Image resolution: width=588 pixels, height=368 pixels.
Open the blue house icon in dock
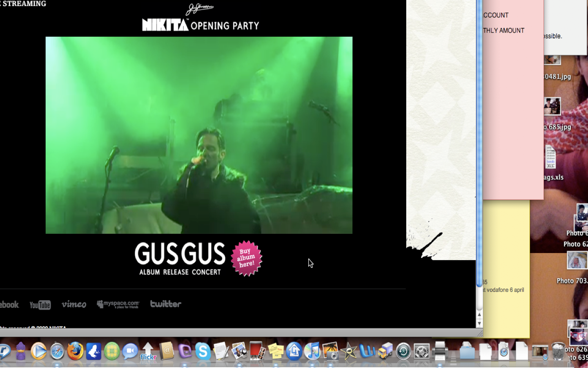click(x=294, y=352)
